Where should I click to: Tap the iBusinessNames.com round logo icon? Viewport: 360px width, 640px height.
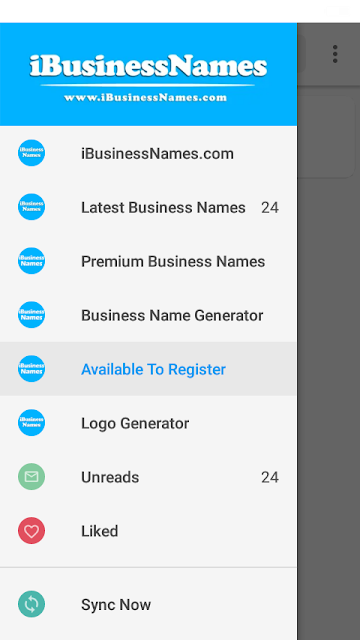click(31, 153)
